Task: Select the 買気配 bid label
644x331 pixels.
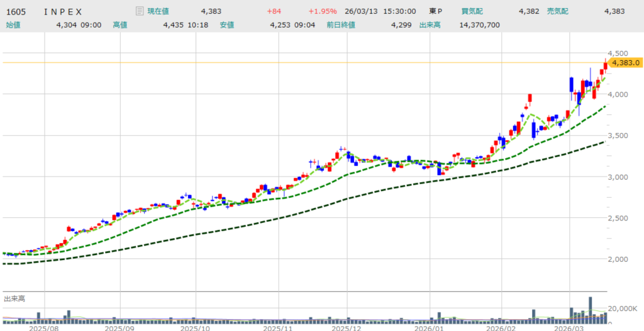Action: coord(473,11)
